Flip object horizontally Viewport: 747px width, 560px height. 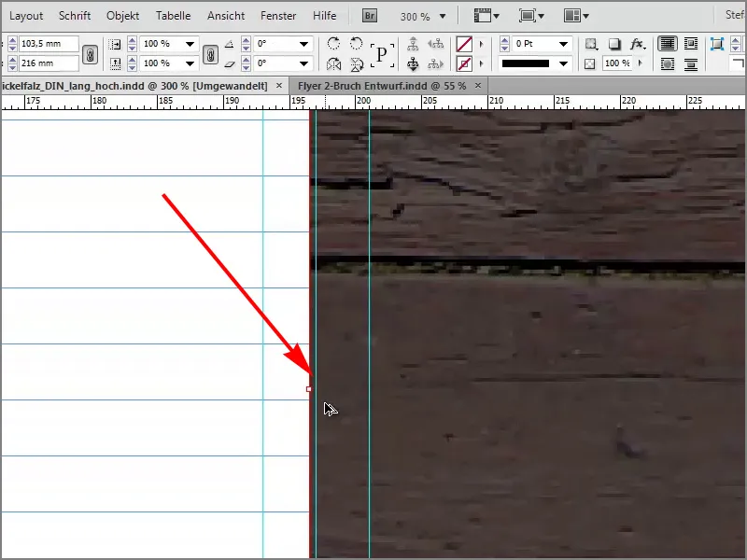click(334, 63)
